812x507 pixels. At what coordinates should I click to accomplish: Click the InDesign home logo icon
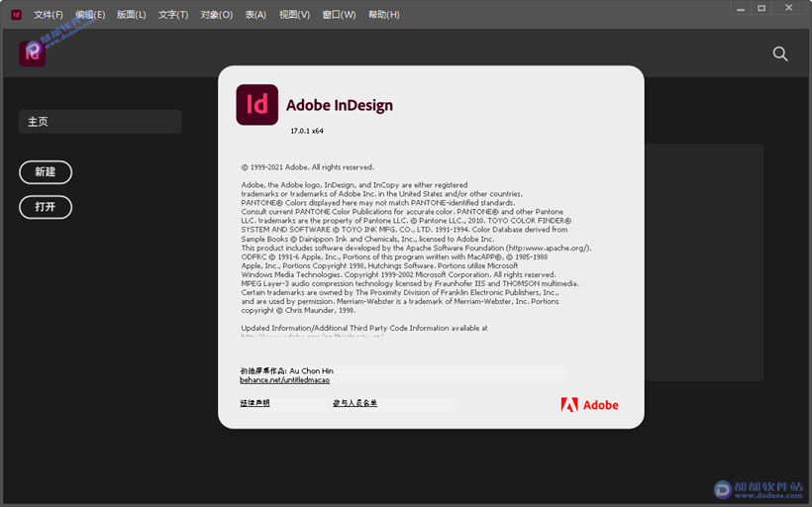[32, 53]
